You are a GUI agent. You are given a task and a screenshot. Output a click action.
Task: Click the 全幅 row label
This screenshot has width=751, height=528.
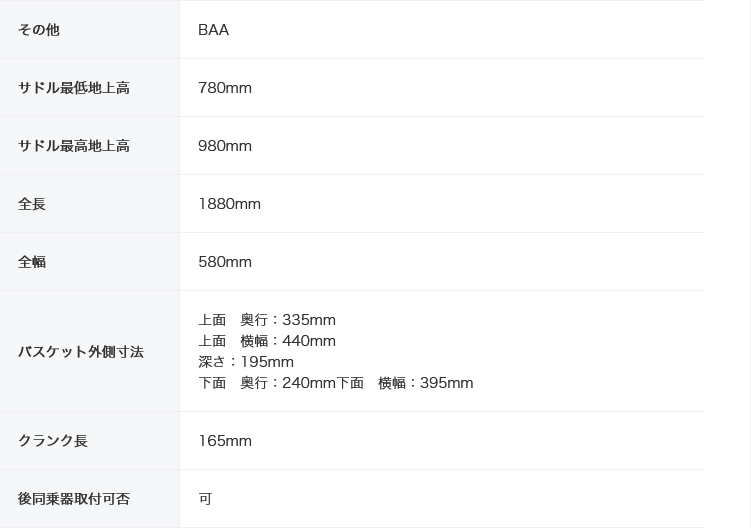pyautogui.click(x=32, y=262)
